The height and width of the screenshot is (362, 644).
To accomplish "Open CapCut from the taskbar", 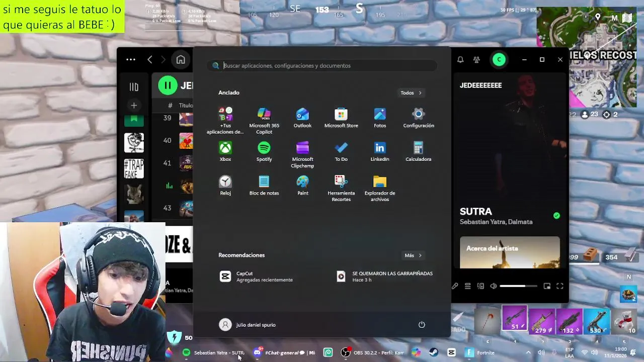I will pyautogui.click(x=451, y=353).
